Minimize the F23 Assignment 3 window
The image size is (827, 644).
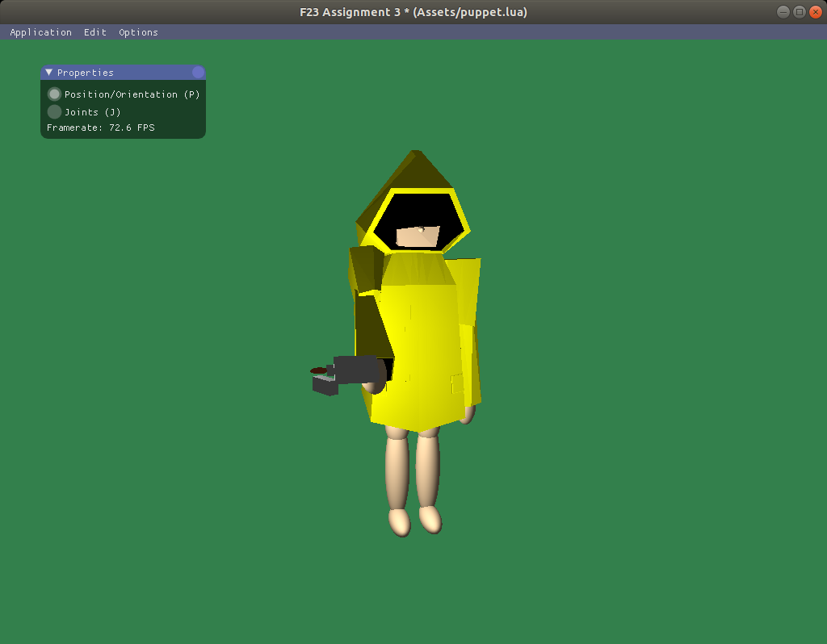pyautogui.click(x=783, y=11)
